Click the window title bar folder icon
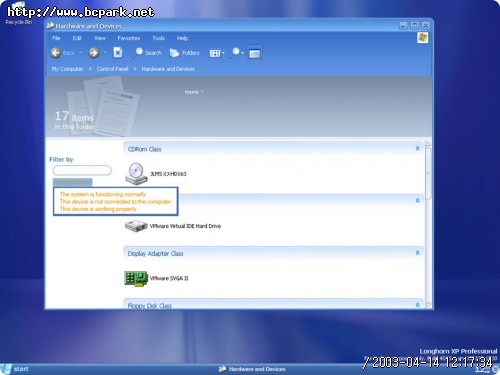The width and height of the screenshot is (500, 375). coord(50,25)
